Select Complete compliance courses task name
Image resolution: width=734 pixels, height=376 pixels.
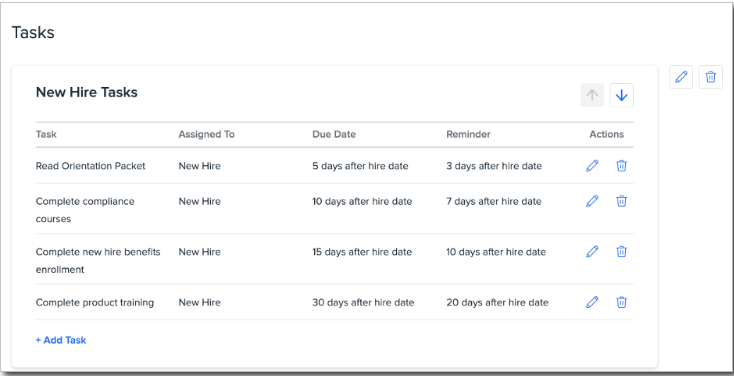coord(85,210)
